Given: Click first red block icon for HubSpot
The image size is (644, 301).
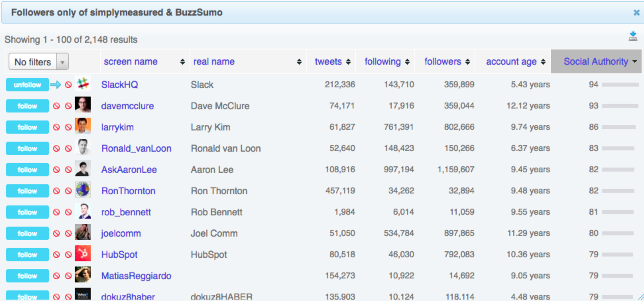Looking at the screenshot, I should click(56, 255).
